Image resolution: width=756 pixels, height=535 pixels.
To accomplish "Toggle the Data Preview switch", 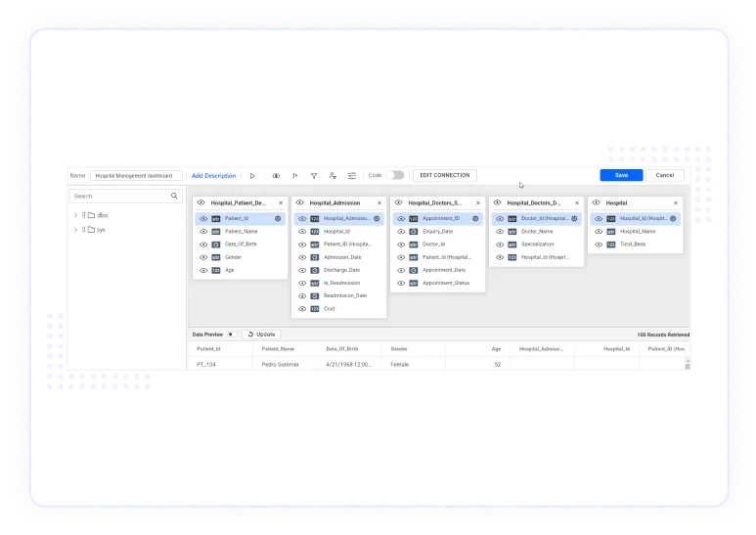I will click(x=232, y=334).
